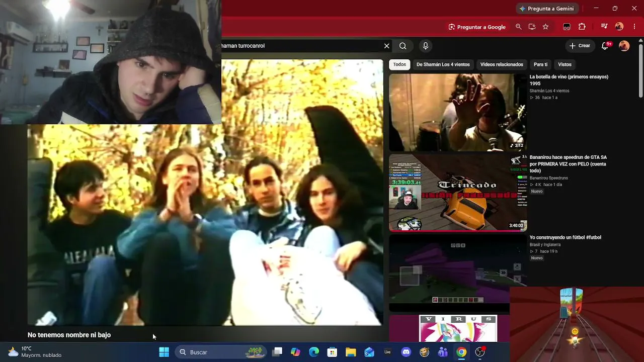Viewport: 644px width, 362px height.
Task: Open Task View on the taskbar
Action: tap(277, 352)
